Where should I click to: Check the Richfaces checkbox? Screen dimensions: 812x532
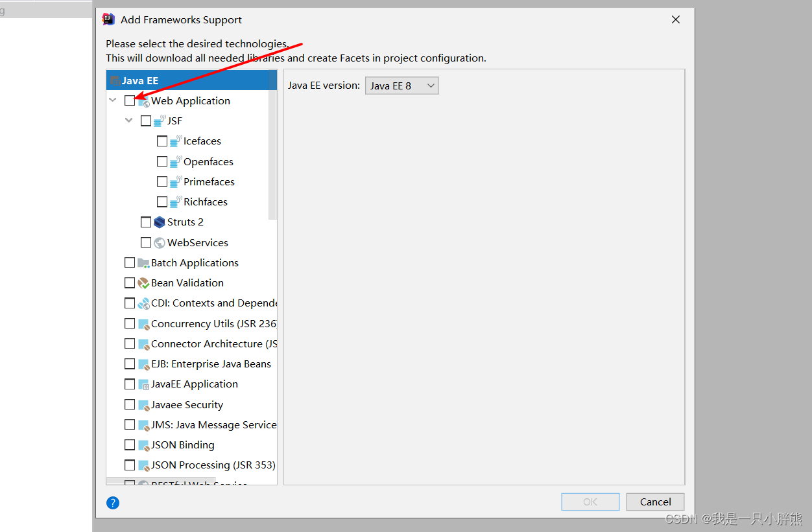(x=162, y=202)
